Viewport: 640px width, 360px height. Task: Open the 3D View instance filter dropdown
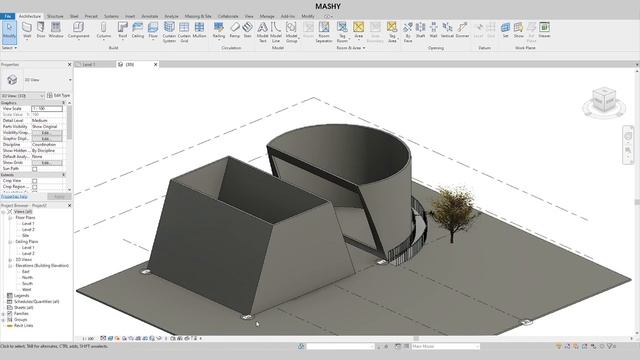(x=22, y=96)
